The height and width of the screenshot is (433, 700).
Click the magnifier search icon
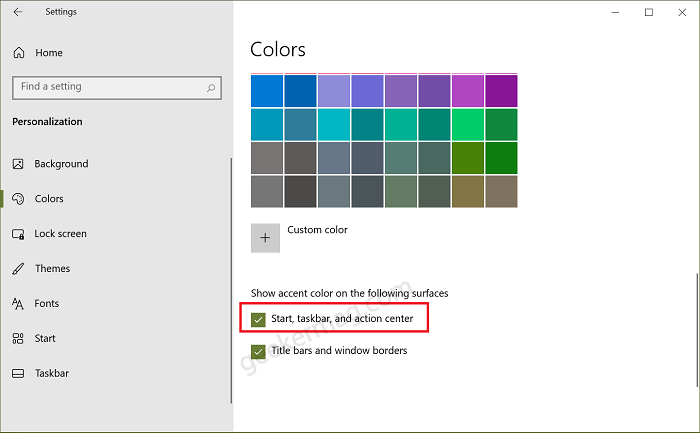click(x=211, y=88)
